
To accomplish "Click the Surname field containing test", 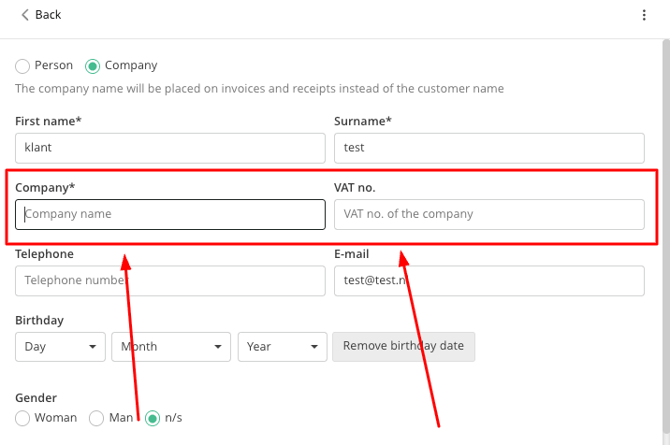I will click(x=489, y=148).
